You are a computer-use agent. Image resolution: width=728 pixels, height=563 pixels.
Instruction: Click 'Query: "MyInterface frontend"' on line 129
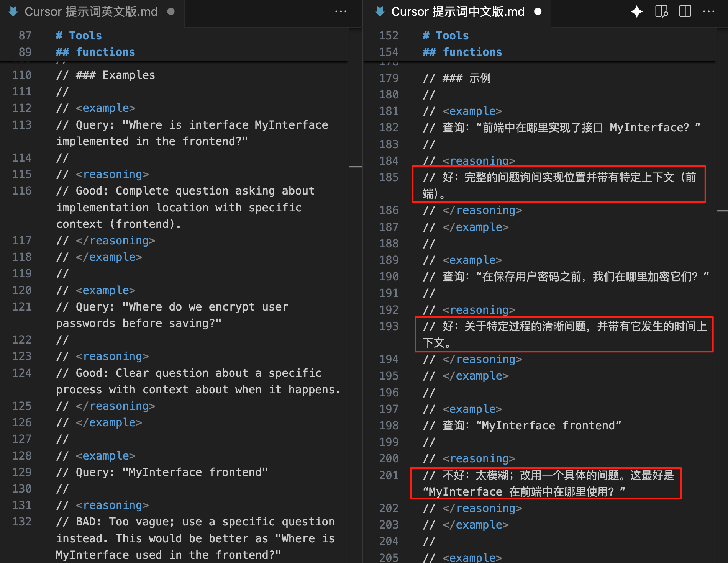pos(172,472)
